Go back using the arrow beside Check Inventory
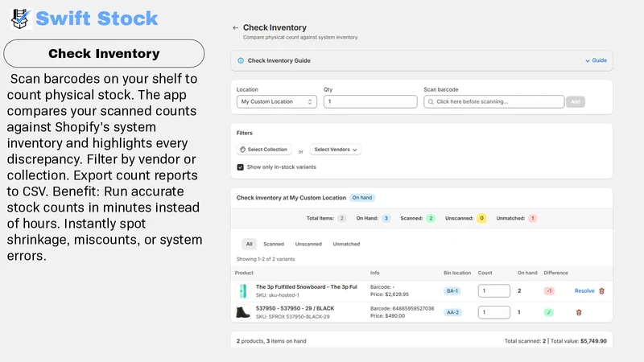This screenshot has height=362, width=644. pos(235,28)
